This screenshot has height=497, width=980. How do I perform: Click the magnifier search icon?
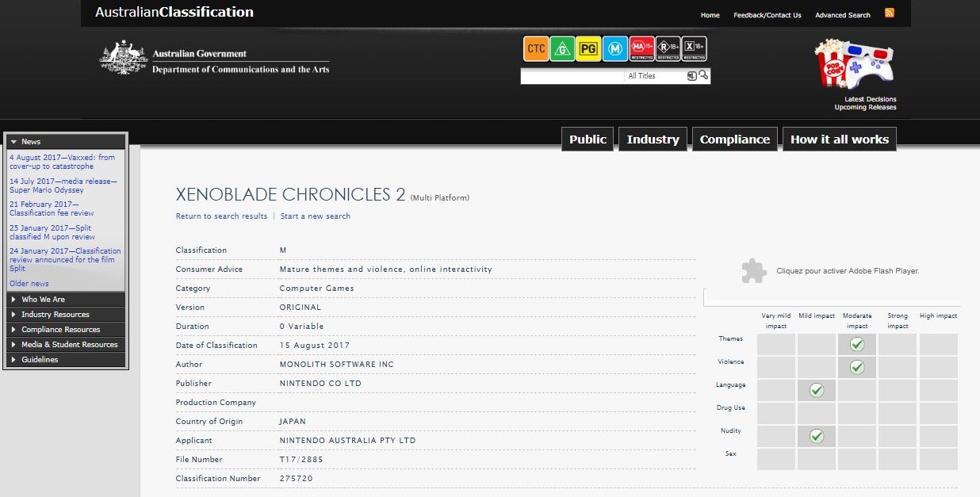pyautogui.click(x=704, y=75)
